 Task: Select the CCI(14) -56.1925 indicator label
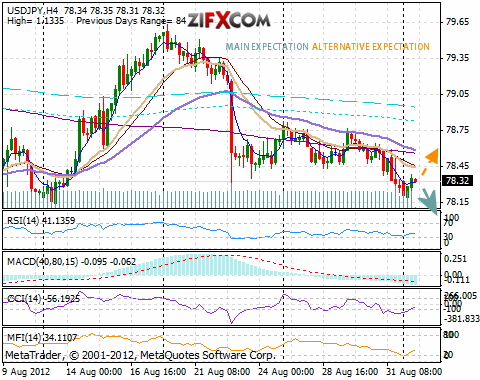(x=43, y=298)
